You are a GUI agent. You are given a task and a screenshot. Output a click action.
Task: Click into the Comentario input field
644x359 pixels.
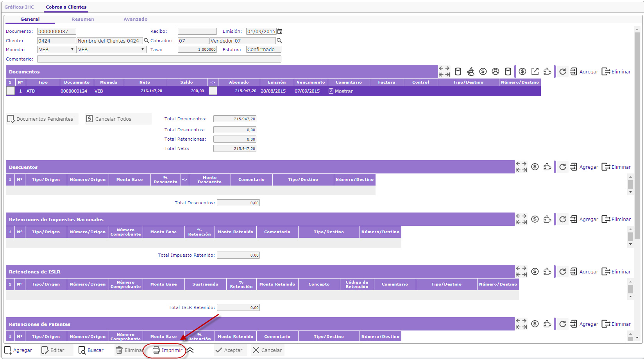pos(159,59)
